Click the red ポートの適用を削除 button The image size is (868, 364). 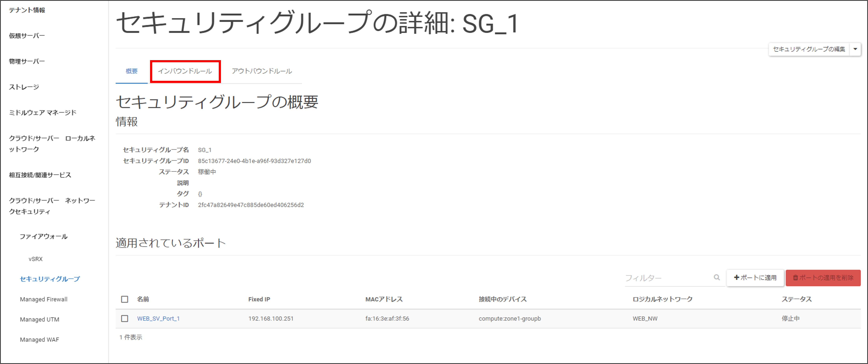click(x=823, y=278)
